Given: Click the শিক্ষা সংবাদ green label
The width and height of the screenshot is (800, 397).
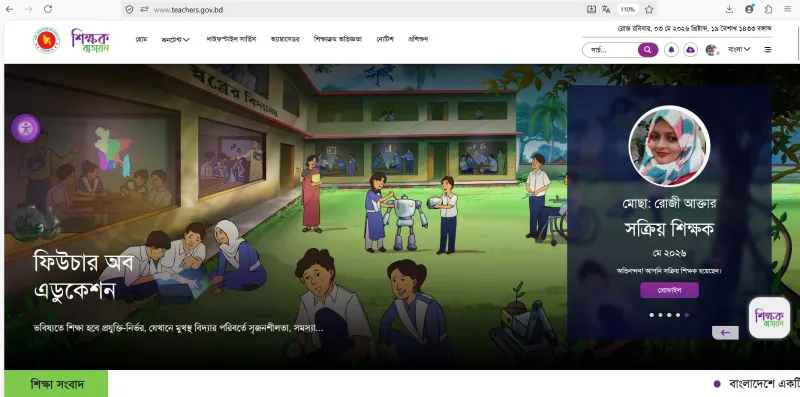Looking at the screenshot, I should pos(56,384).
